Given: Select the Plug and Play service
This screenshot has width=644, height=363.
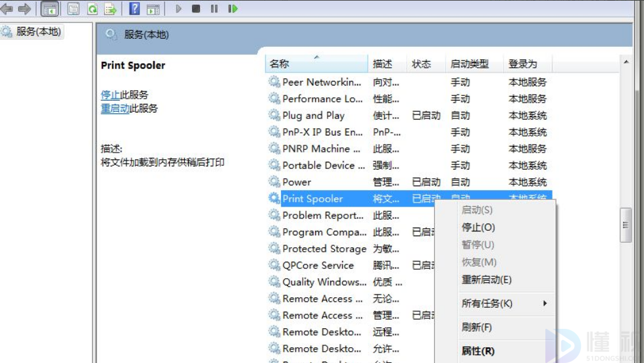Looking at the screenshot, I should coord(409,115).
